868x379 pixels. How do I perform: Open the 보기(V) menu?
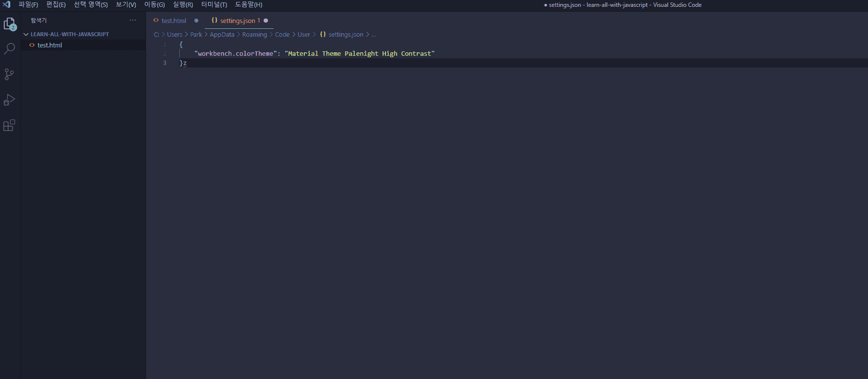(126, 4)
